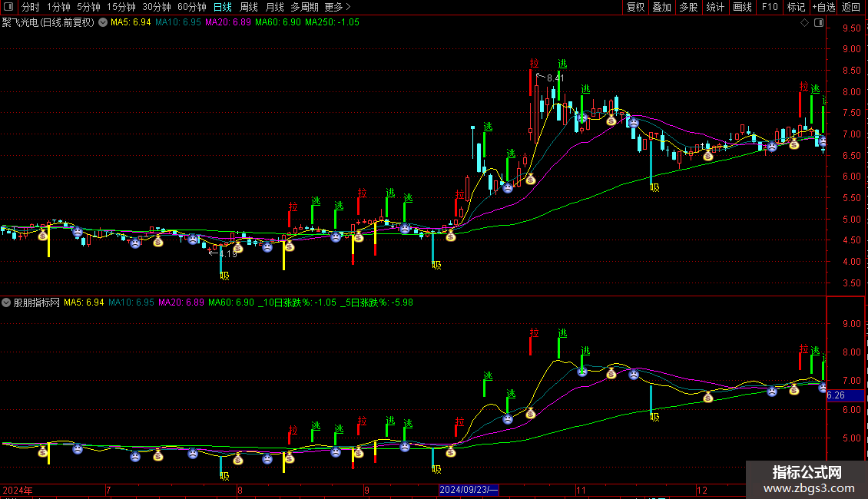Screen dimensions: 868x499
Task: Click the 吸 signal near 6.00 in main chart
Action: (x=655, y=187)
